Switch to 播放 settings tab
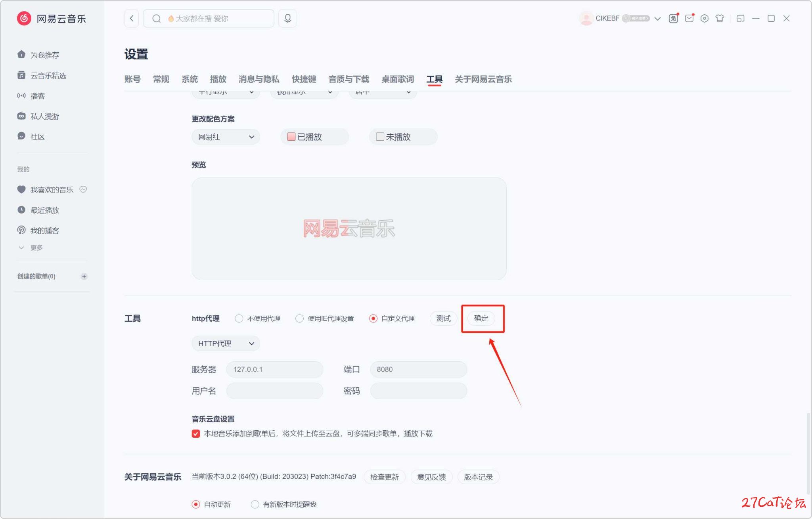Image resolution: width=812 pixels, height=519 pixels. coord(218,79)
